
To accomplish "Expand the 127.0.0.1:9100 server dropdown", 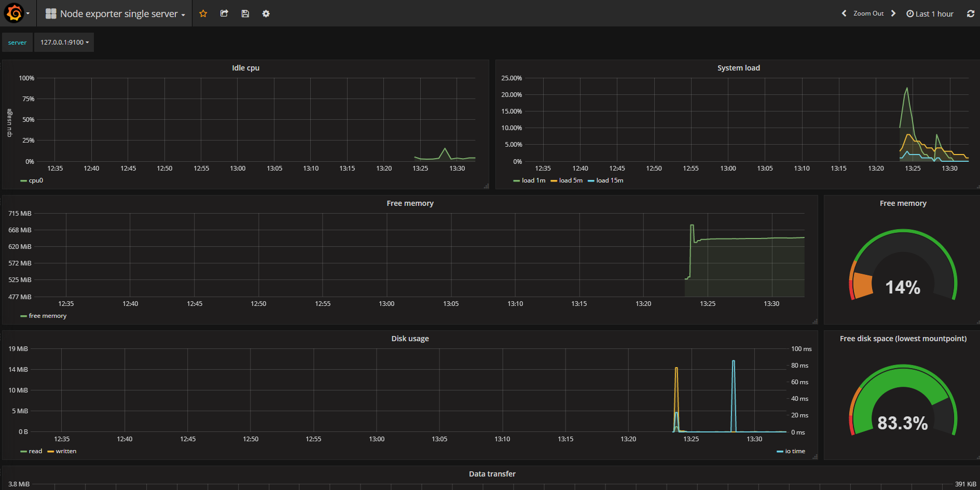I will coord(64,43).
